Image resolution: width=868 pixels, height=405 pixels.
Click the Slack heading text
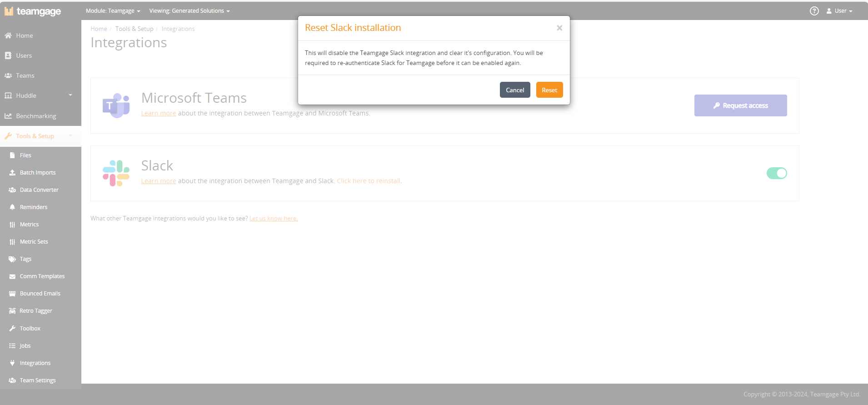coord(157,165)
